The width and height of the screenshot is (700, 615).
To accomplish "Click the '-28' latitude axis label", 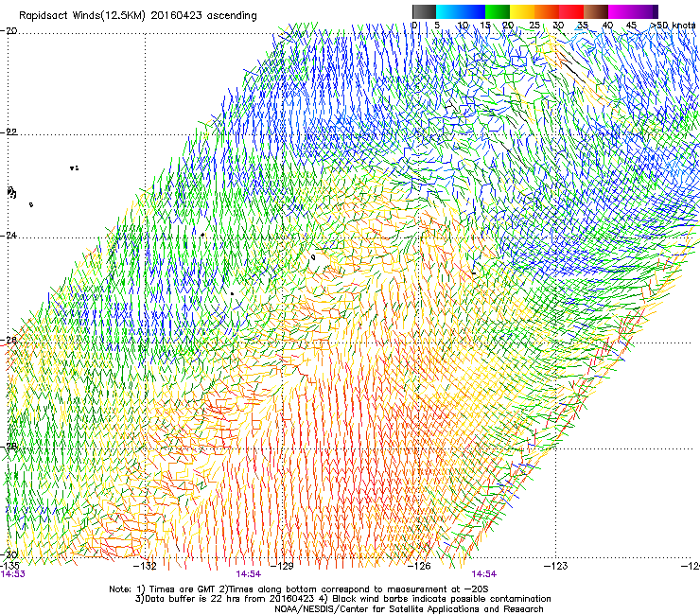I will point(9,447).
